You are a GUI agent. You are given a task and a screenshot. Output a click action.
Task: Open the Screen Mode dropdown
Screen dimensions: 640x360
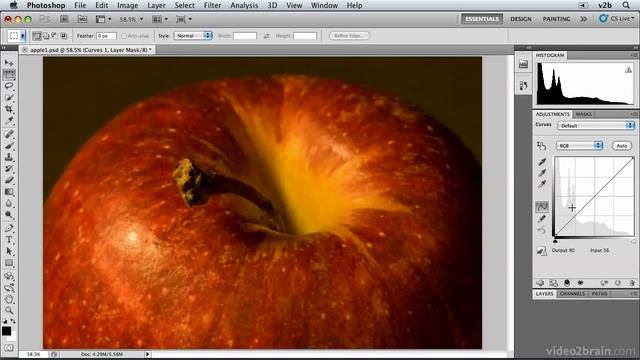coord(184,19)
